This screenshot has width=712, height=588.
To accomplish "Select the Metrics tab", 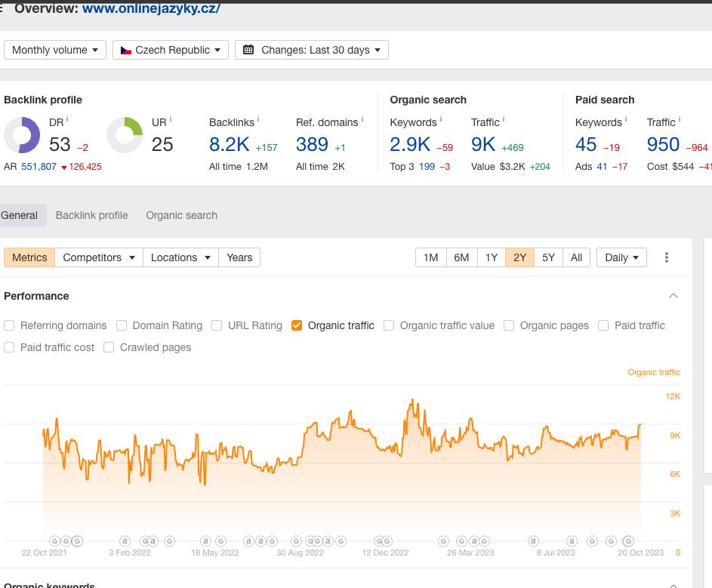I will point(29,257).
